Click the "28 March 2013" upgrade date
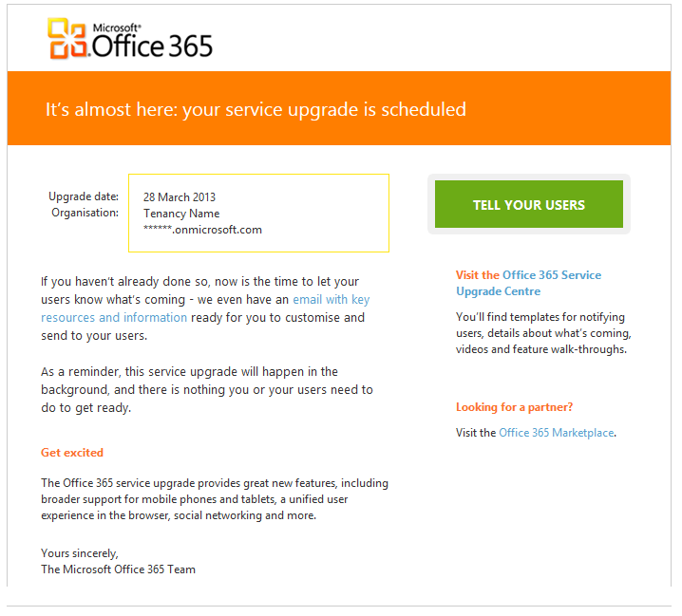Viewport: 682px width, 616px height. pyautogui.click(x=180, y=197)
